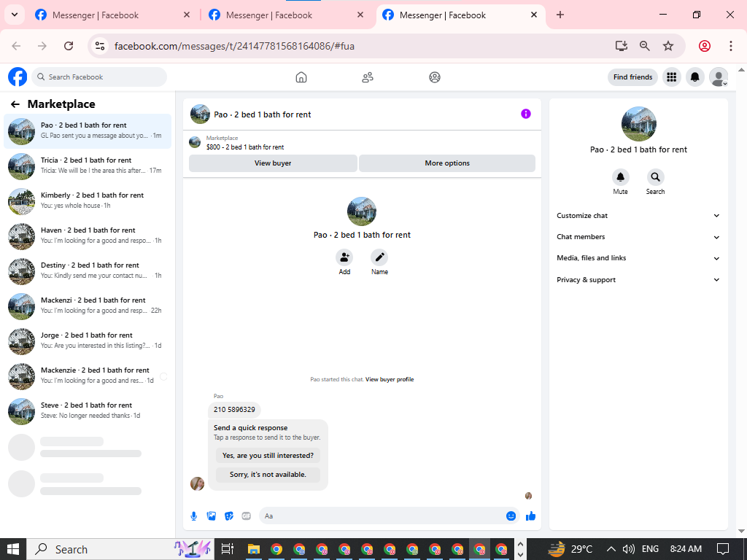The width and height of the screenshot is (747, 560).
Task: Open Tricia's conversation
Action: point(88,166)
